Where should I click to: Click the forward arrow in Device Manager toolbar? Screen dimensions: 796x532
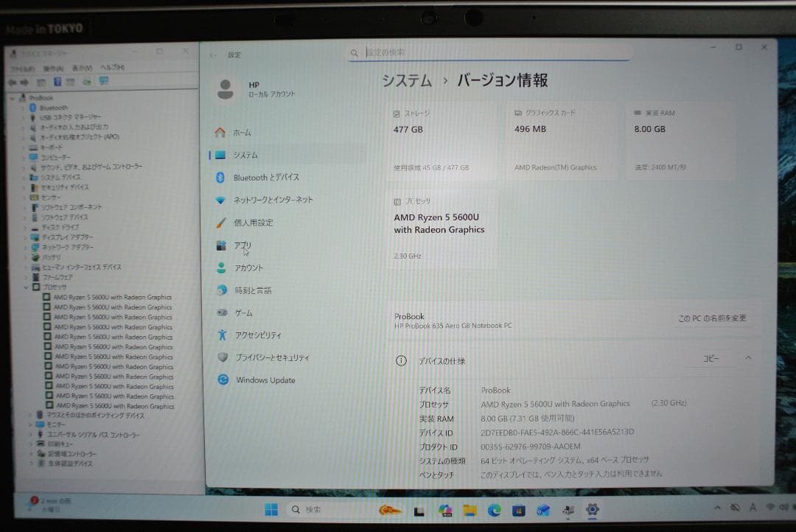pos(24,81)
